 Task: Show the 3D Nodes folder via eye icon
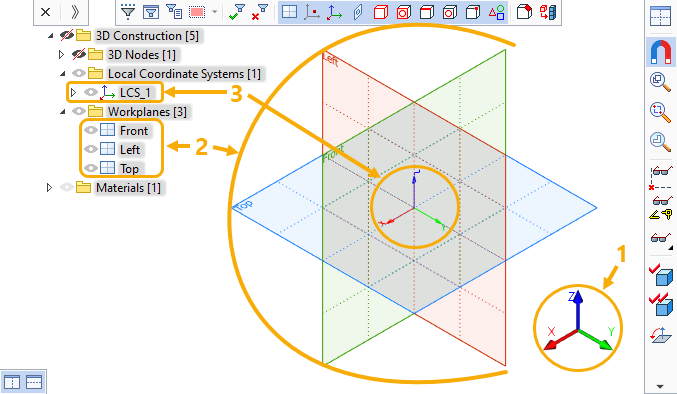click(79, 54)
